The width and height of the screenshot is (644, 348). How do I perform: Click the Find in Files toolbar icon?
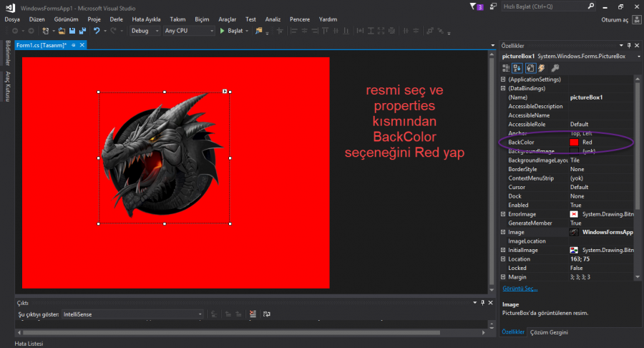point(259,31)
